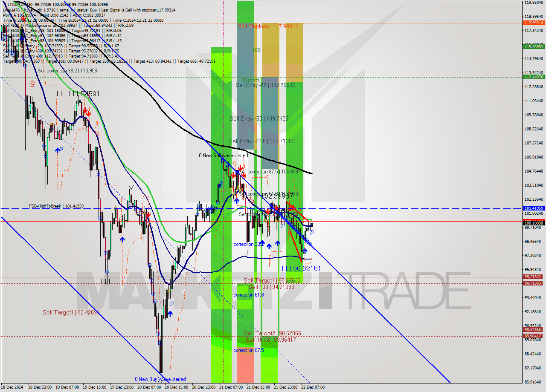
Task: Click blue 'correction 61.8' label
Action: click(249, 295)
